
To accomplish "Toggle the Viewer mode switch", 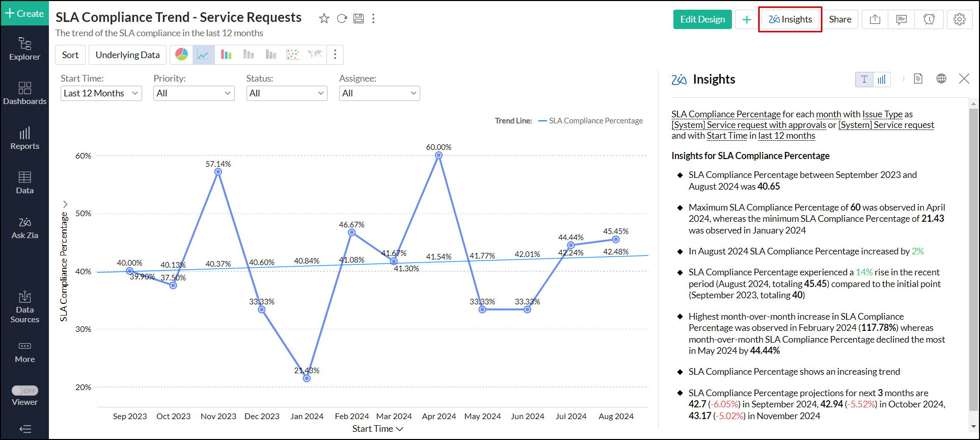I will coord(25,391).
